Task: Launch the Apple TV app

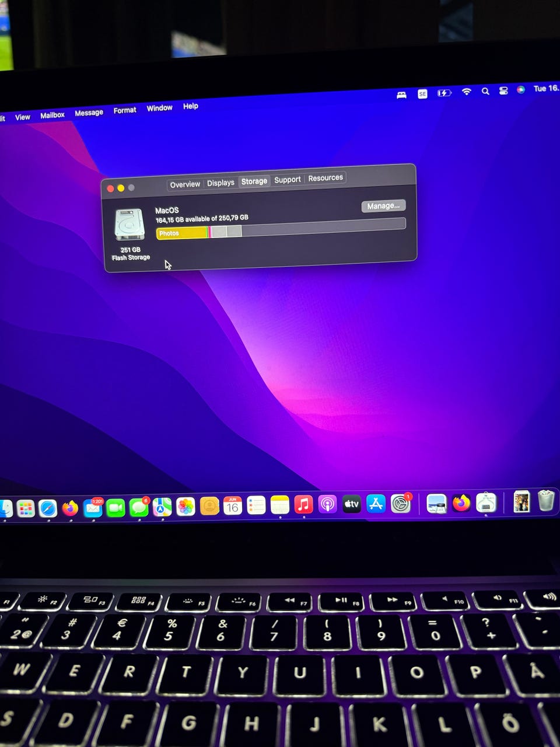Action: [351, 504]
